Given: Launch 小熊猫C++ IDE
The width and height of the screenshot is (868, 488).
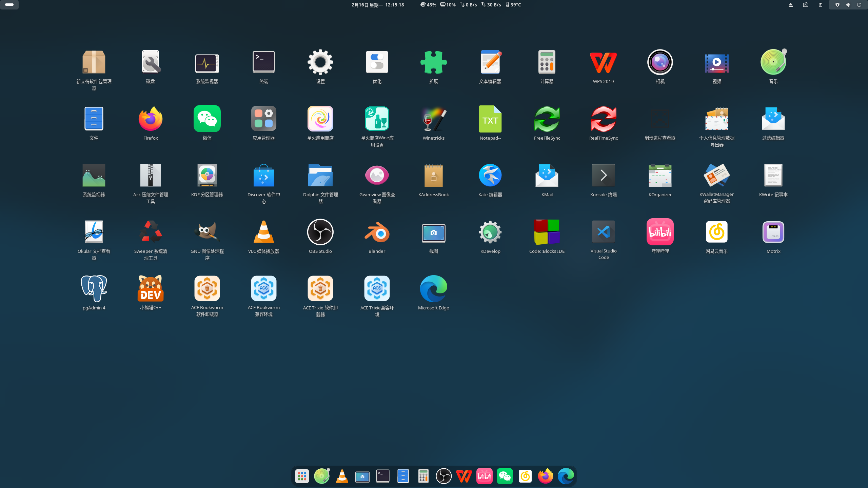Looking at the screenshot, I should click(x=151, y=288).
